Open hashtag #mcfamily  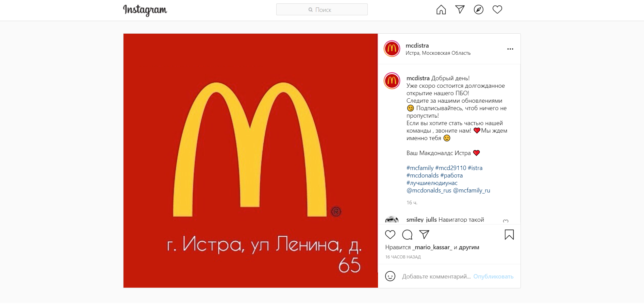420,168
